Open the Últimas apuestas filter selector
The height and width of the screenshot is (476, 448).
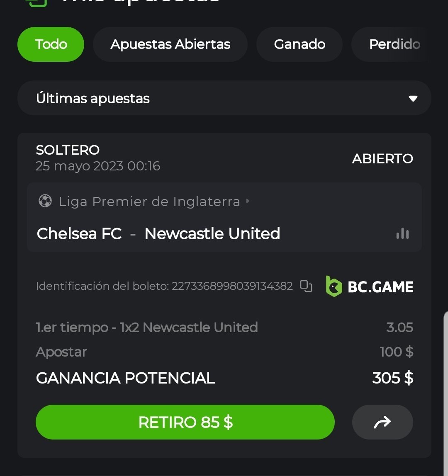pos(224,98)
